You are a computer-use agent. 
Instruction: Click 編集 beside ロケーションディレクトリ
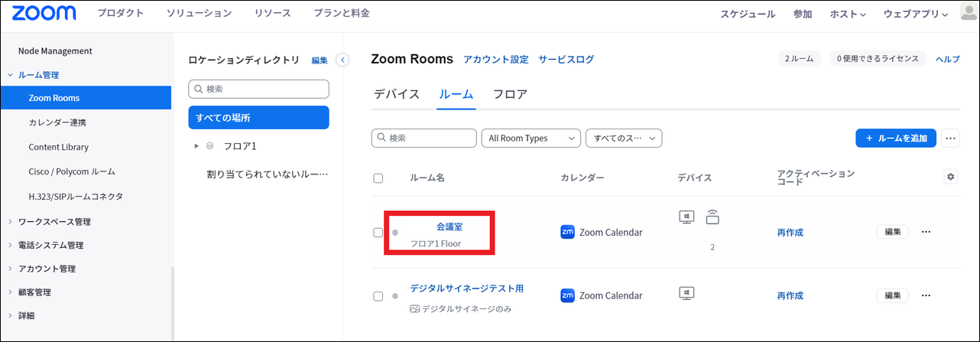[x=320, y=60]
